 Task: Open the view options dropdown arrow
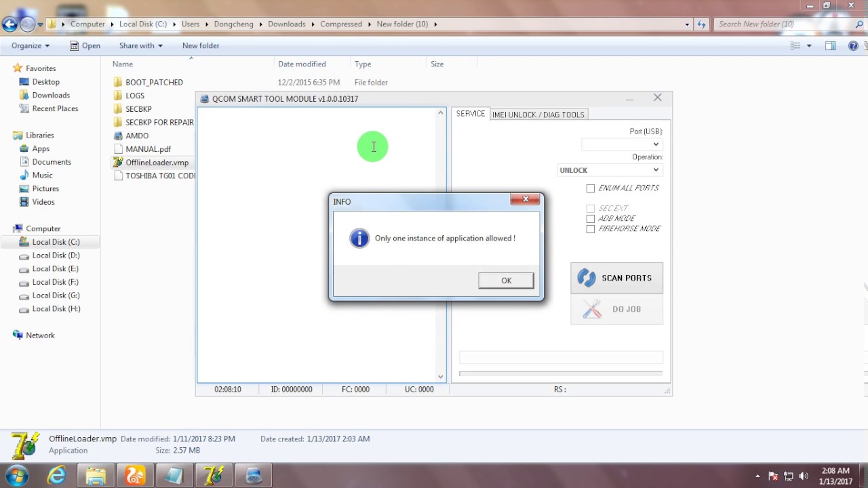tap(808, 46)
